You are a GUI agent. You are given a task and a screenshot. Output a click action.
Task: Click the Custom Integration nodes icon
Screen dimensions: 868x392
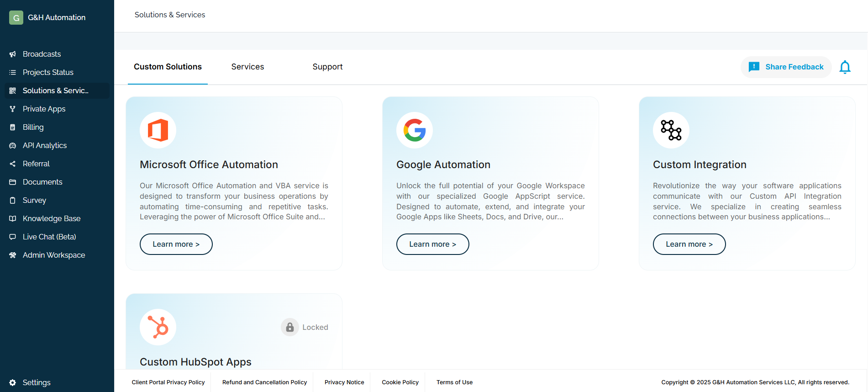[671, 130]
